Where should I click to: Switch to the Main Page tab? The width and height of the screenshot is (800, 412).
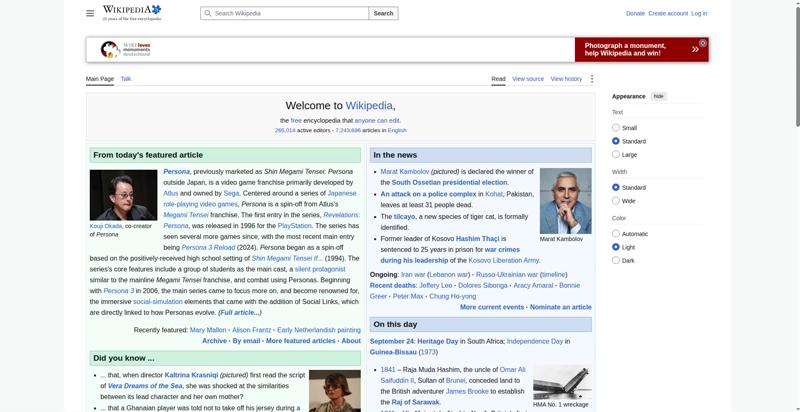(100, 79)
